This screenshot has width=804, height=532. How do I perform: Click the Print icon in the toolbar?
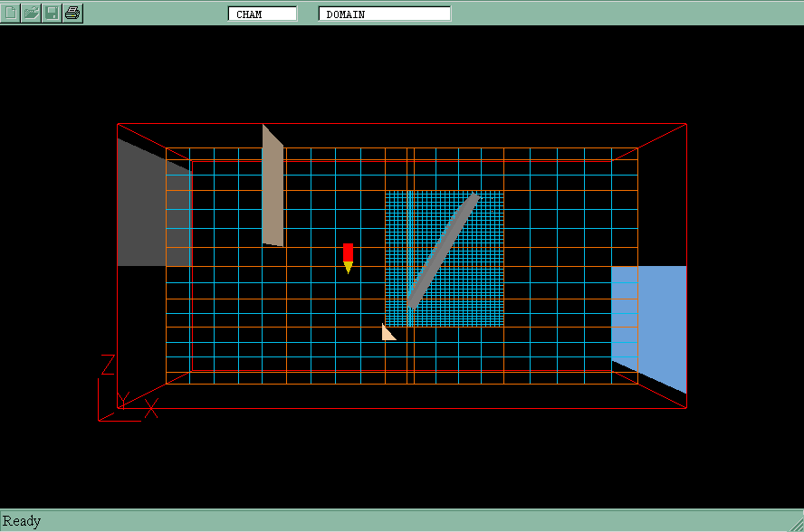click(73, 13)
